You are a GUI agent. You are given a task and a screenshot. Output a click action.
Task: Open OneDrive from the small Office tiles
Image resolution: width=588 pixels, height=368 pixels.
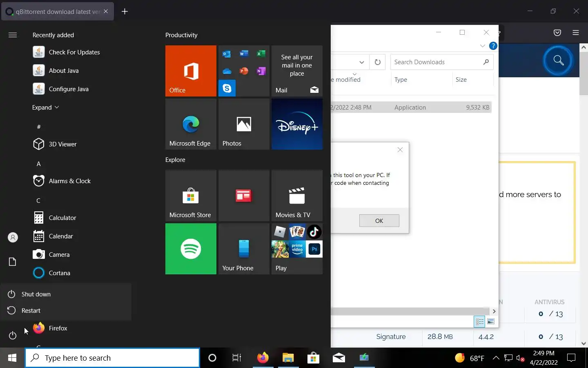[x=227, y=71]
